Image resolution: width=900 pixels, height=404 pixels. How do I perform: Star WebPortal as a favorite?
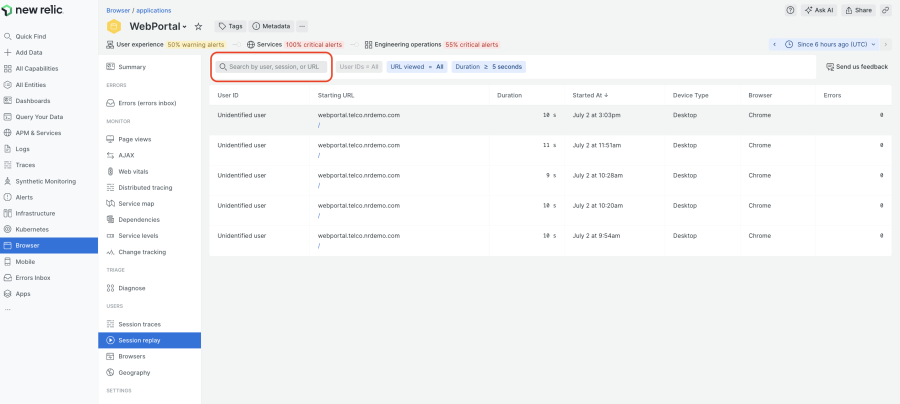point(199,26)
